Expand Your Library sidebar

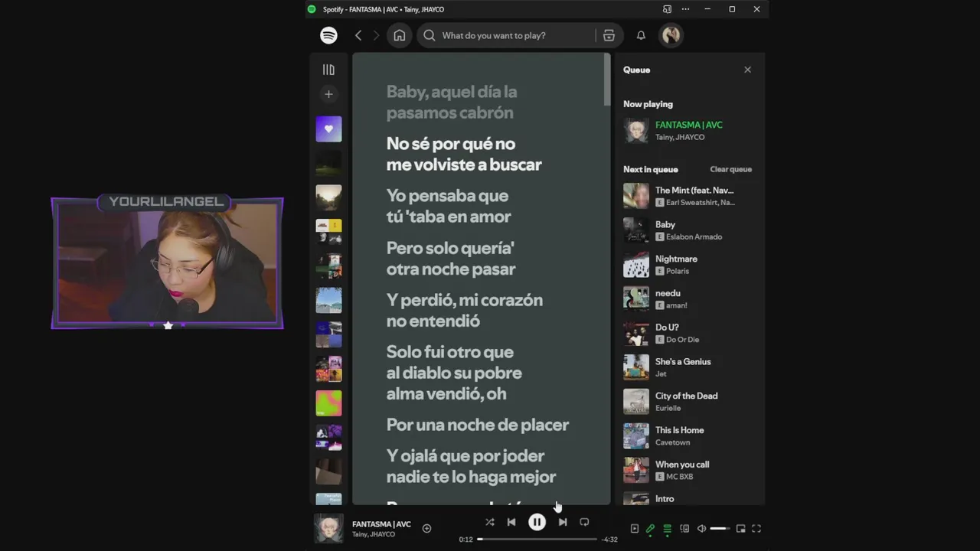tap(328, 70)
